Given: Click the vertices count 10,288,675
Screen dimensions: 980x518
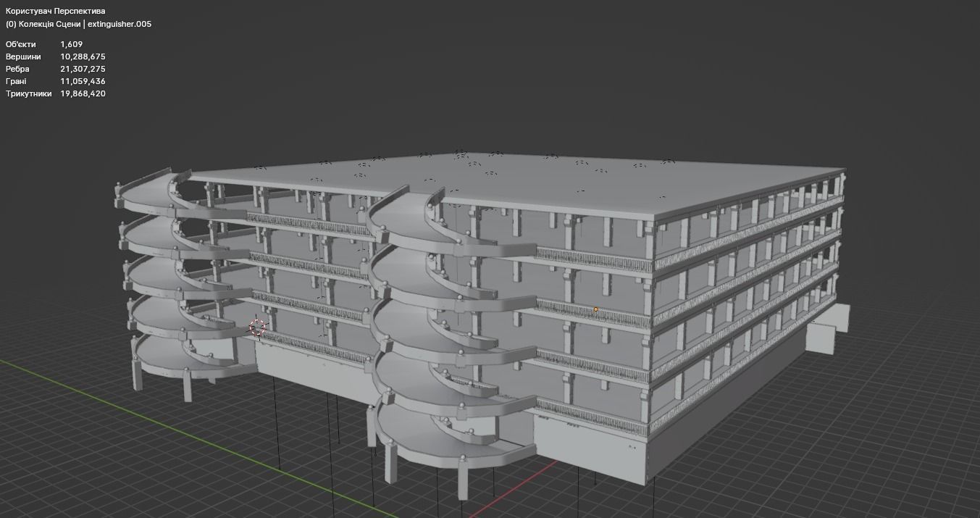Looking at the screenshot, I should point(83,57).
